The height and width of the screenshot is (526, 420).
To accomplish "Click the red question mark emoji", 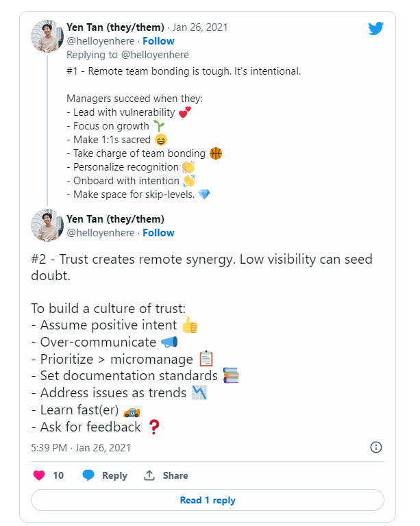I will [x=154, y=427].
